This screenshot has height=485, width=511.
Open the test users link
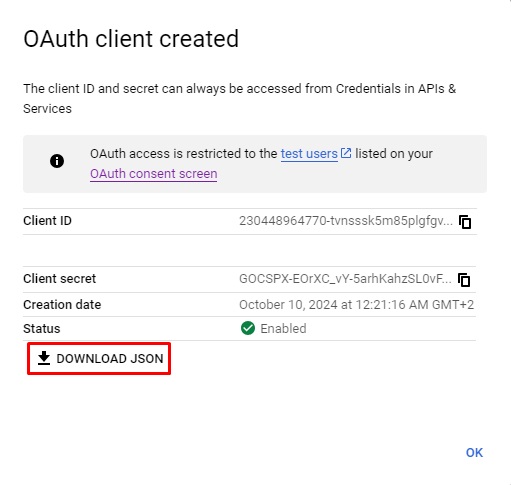click(x=309, y=154)
